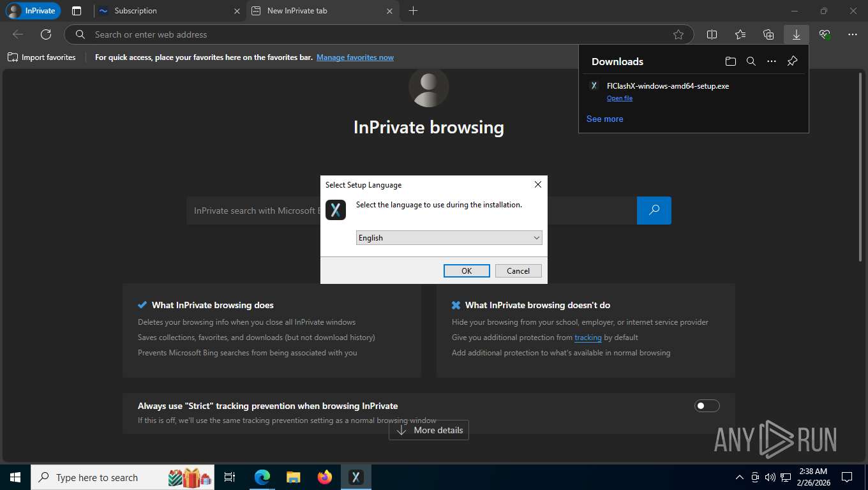This screenshot has width=868, height=490.
Task: Cancel the setup language dialog
Action: click(518, 271)
